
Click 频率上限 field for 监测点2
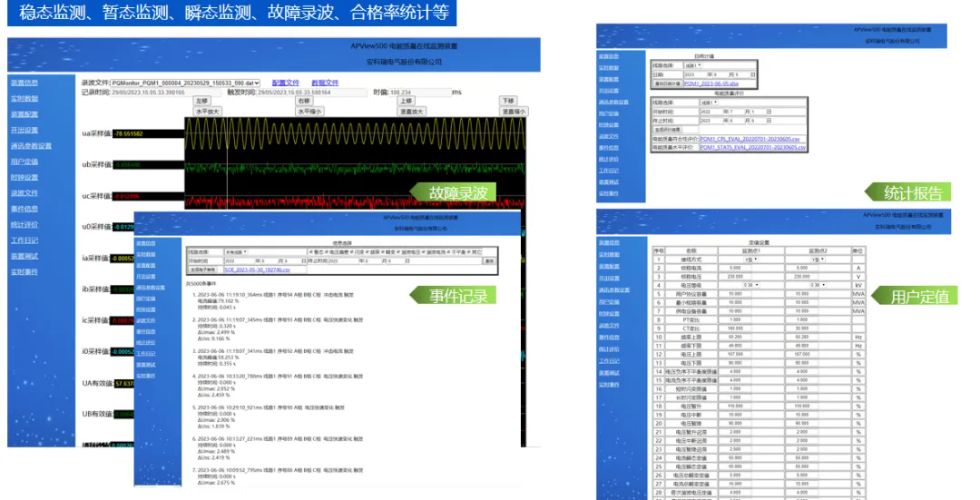tap(802, 337)
